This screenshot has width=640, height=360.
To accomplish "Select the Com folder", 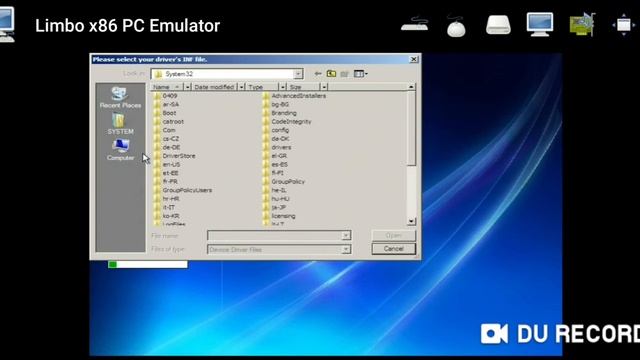I will click(165, 130).
